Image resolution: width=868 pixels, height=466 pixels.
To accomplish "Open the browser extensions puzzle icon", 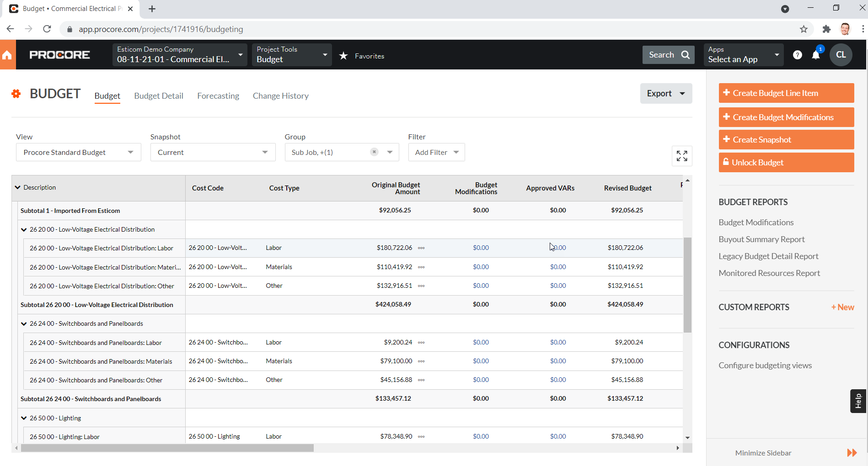I will [x=826, y=29].
